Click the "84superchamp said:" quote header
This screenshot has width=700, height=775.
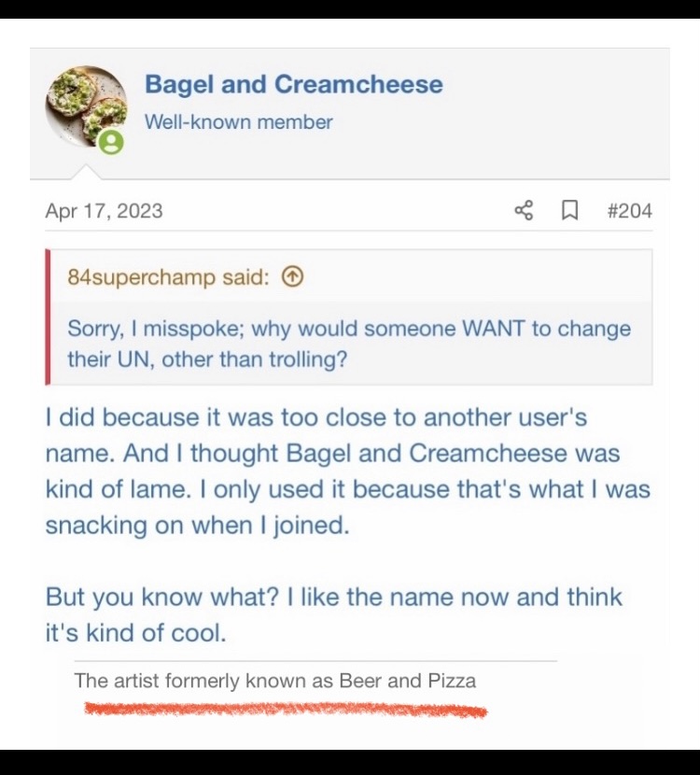tap(168, 277)
